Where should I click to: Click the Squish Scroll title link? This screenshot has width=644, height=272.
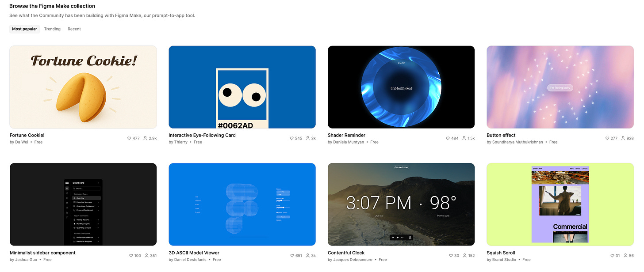coord(501,253)
